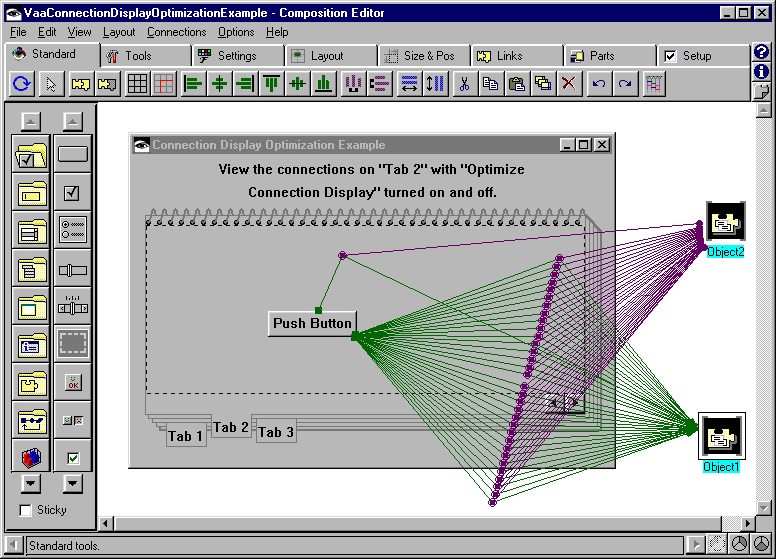The height and width of the screenshot is (559, 776).
Task: Select the arrow Selection tool
Action: (51, 84)
